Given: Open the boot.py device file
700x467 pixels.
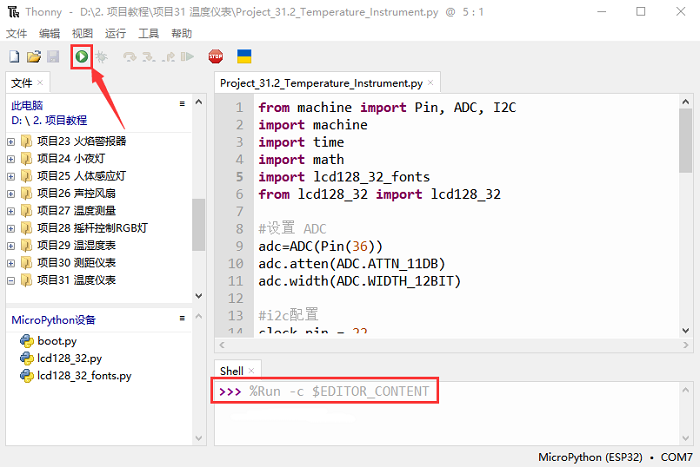Looking at the screenshot, I should [x=57, y=341].
